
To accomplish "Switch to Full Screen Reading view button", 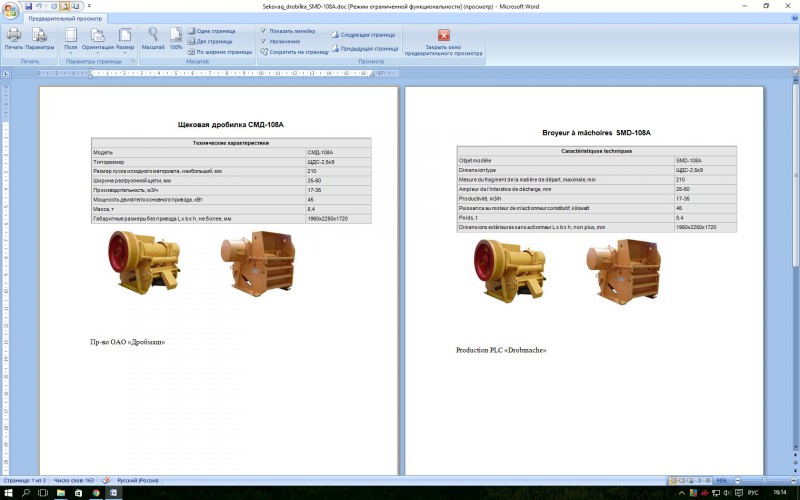I will point(682,481).
